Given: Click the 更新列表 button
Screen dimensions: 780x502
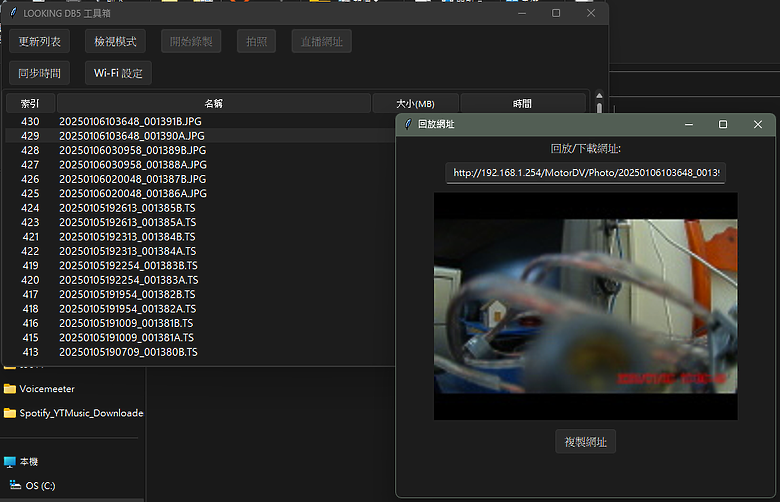Looking at the screenshot, I should (39, 41).
